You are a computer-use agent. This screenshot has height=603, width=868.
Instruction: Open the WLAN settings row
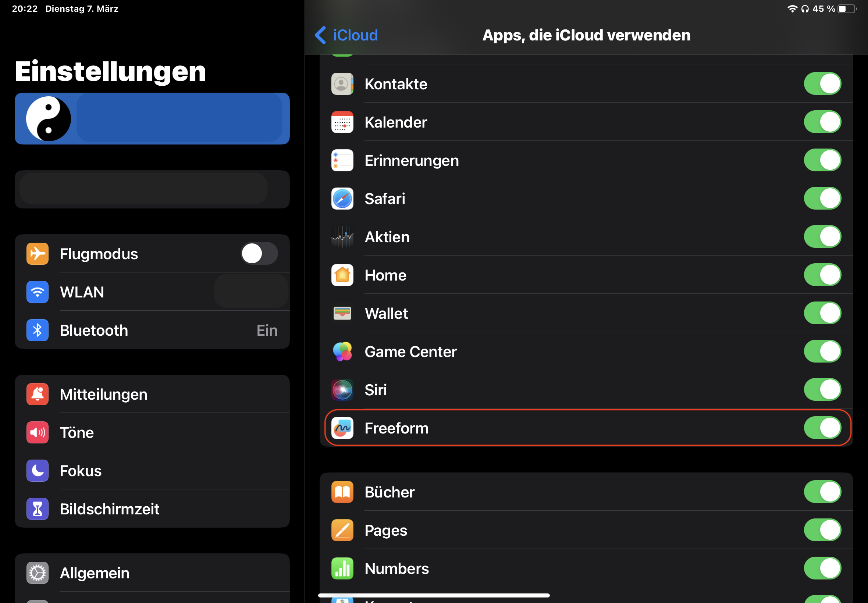coord(152,292)
